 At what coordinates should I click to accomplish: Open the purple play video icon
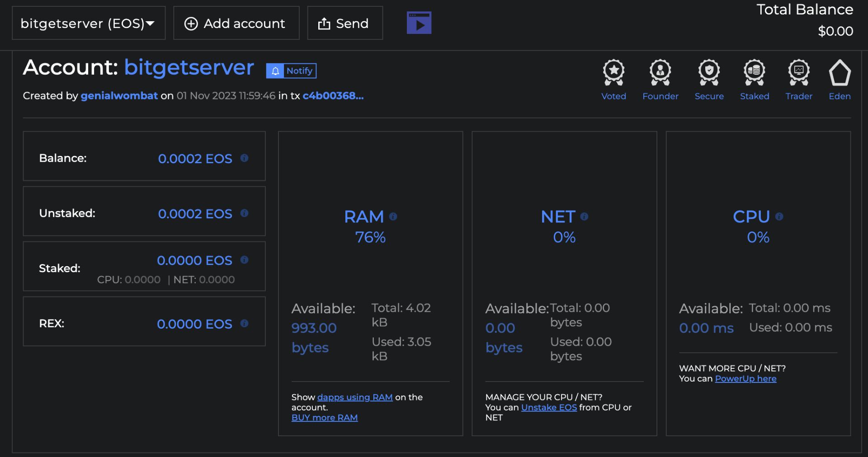point(419,23)
